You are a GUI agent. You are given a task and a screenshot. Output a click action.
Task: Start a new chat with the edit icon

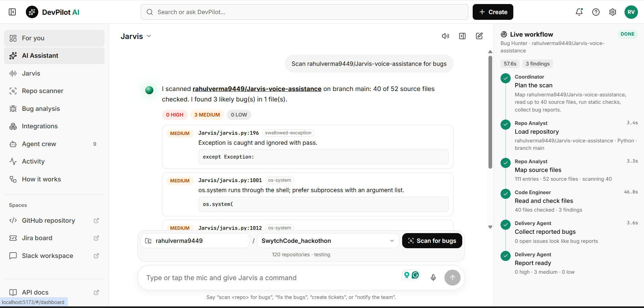point(479,36)
